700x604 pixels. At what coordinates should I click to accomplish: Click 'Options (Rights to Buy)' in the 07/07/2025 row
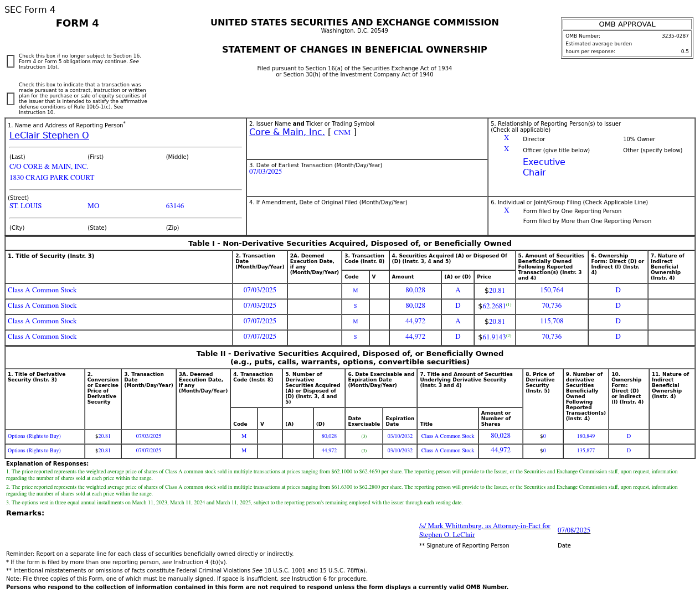34,451
